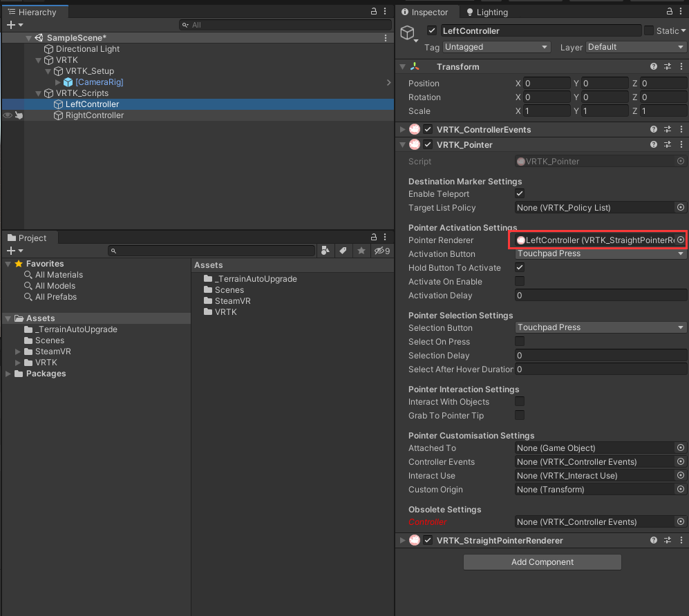Collapse the Transform component

pyautogui.click(x=402, y=66)
